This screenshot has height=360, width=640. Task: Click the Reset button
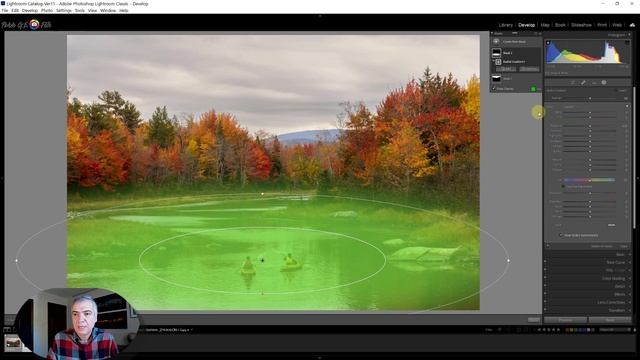tap(610, 320)
